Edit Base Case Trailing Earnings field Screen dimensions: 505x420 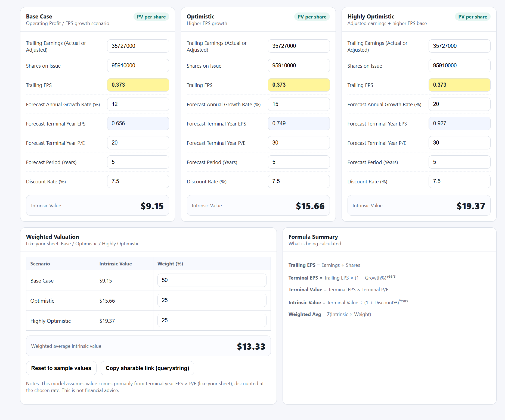click(x=138, y=46)
